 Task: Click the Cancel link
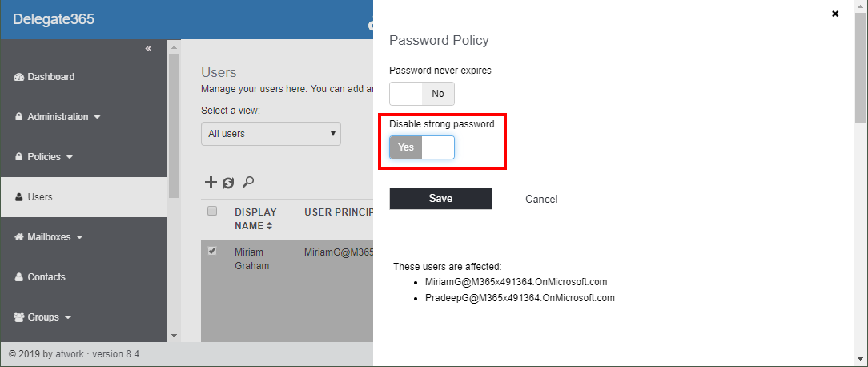point(541,199)
